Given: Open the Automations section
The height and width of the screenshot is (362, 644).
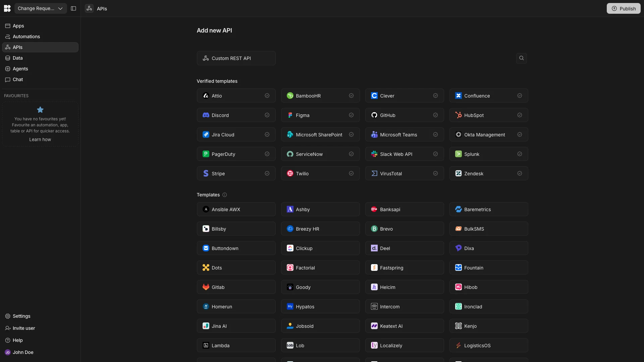Looking at the screenshot, I should [26, 37].
